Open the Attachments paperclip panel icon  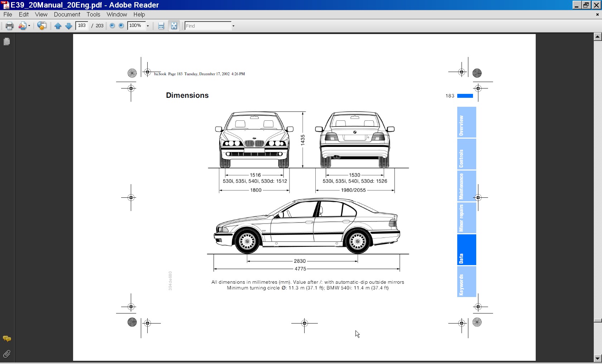point(7,354)
